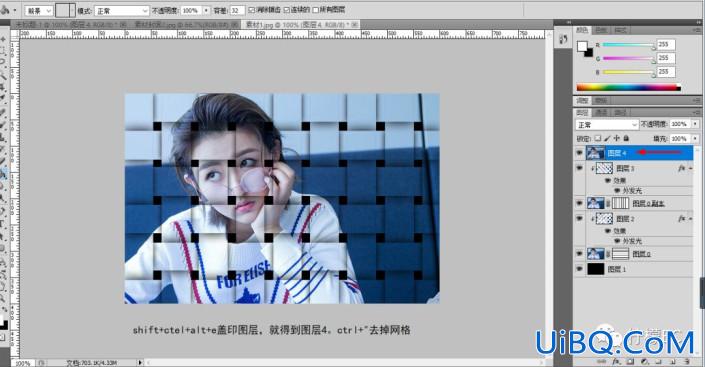This screenshot has height=367, width=705.
Task: Switch to the 素材1.jpg document tab
Action: pos(299,25)
